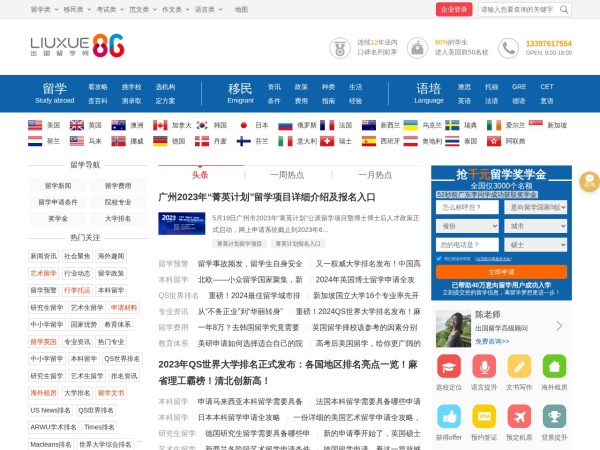Open the 留学类 top menu
600x450 pixels.
click(x=42, y=9)
